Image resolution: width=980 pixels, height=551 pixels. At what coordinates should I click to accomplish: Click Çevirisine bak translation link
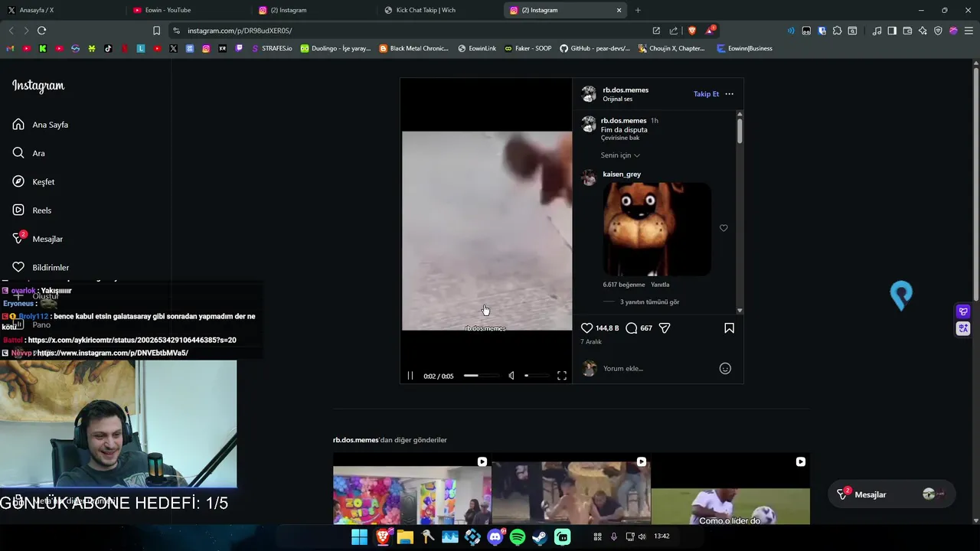point(620,138)
